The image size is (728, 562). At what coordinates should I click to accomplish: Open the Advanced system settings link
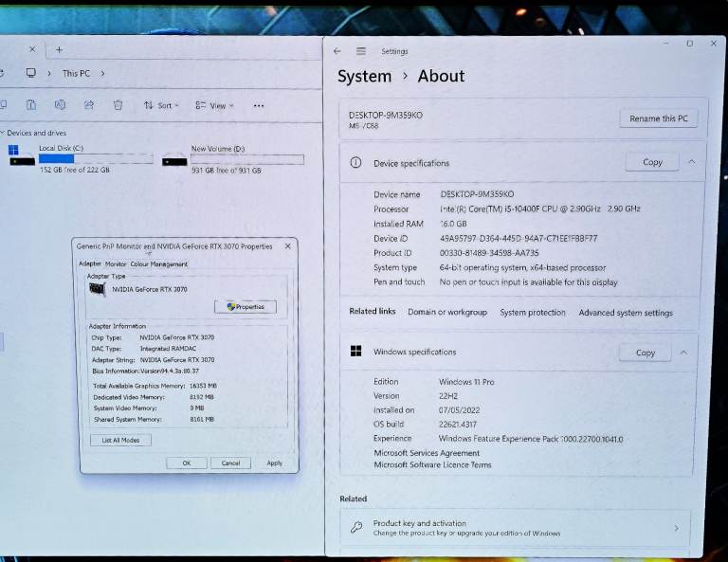point(626,313)
